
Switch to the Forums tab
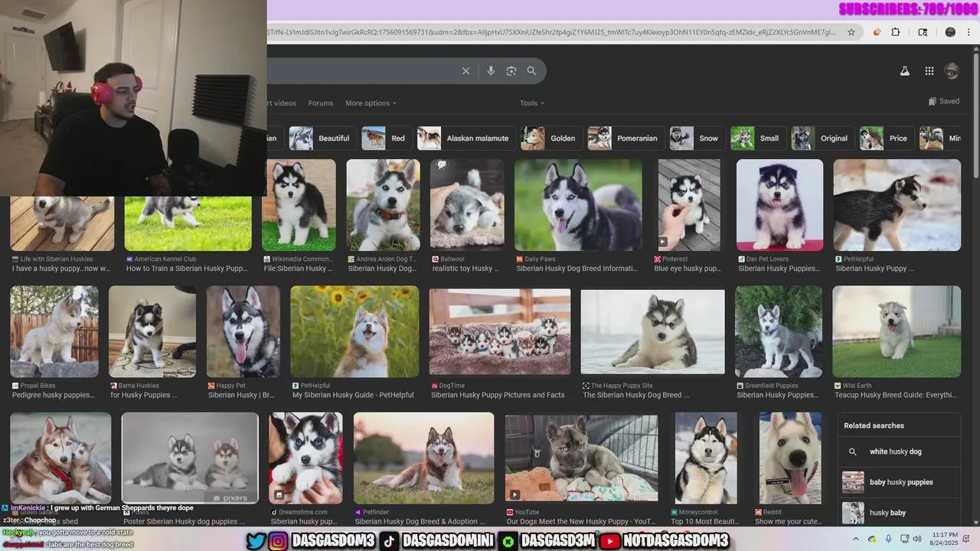[x=321, y=103]
